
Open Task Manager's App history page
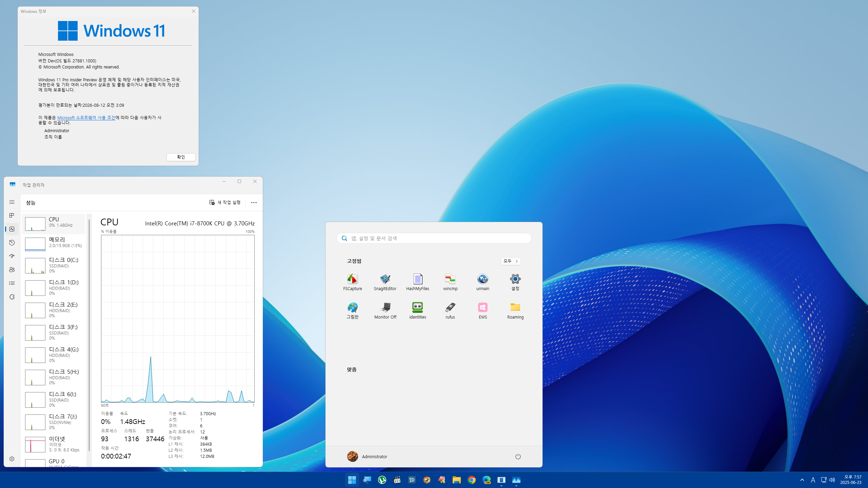pyautogui.click(x=12, y=243)
